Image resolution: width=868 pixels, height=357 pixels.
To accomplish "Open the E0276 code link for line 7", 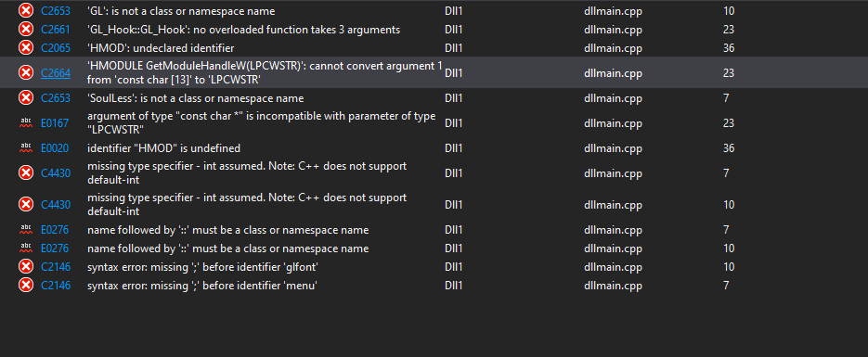I will point(55,230).
